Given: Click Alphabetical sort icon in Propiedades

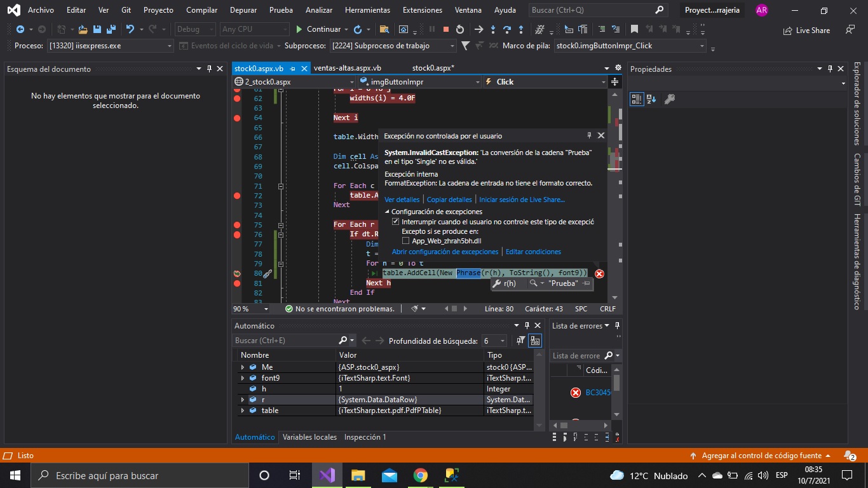Looking at the screenshot, I should tap(651, 99).
